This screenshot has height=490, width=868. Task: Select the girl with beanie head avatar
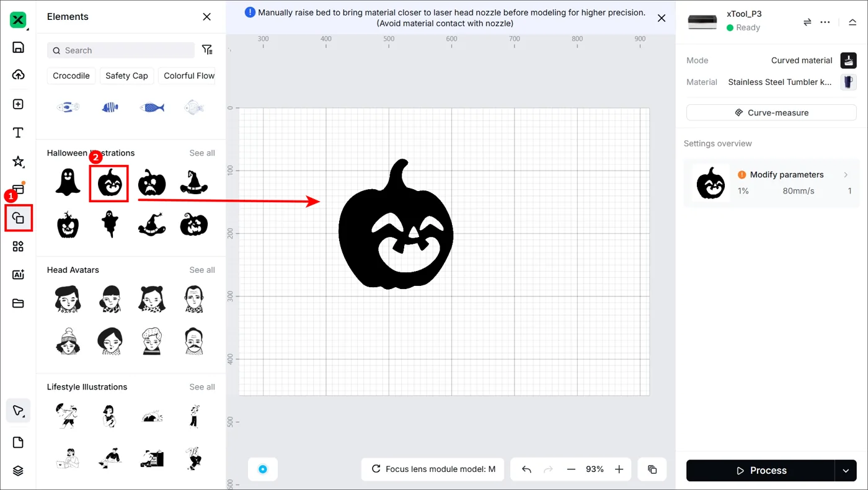coord(68,341)
